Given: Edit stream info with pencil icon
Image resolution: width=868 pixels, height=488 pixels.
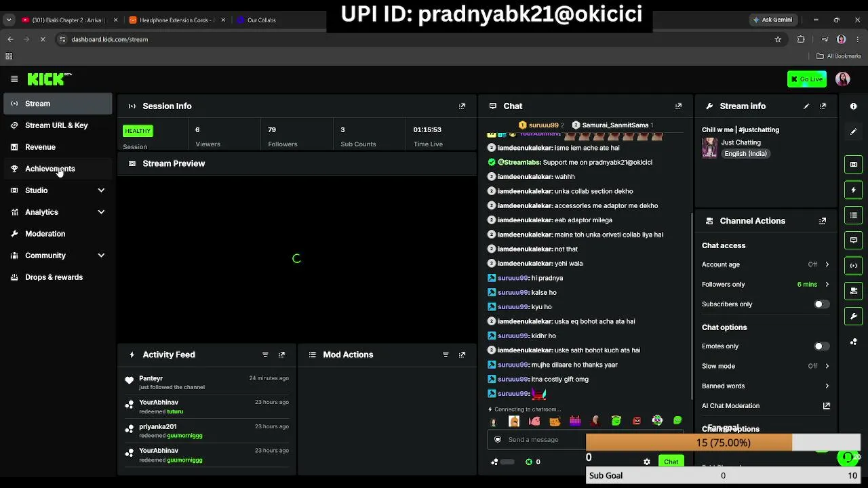Looking at the screenshot, I should click(x=806, y=106).
